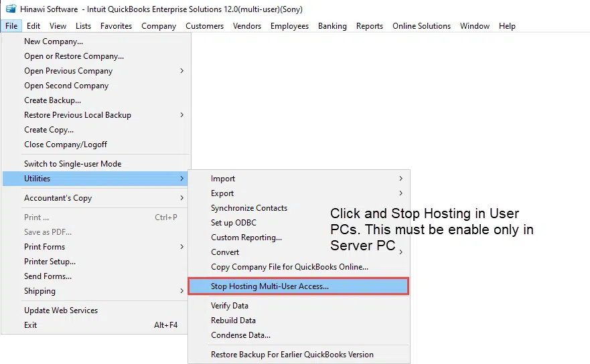Open the Vendors menu
The image size is (590, 364).
(247, 26)
